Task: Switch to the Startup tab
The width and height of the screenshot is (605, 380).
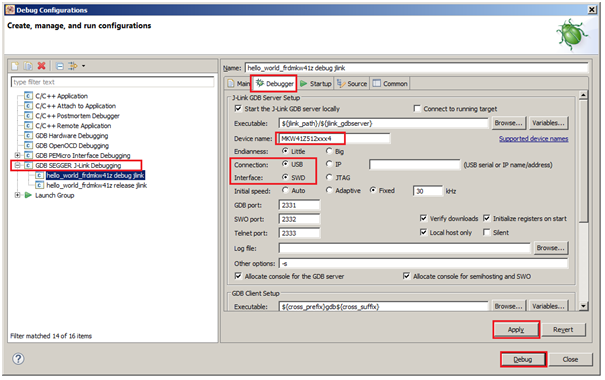Action: click(x=316, y=83)
